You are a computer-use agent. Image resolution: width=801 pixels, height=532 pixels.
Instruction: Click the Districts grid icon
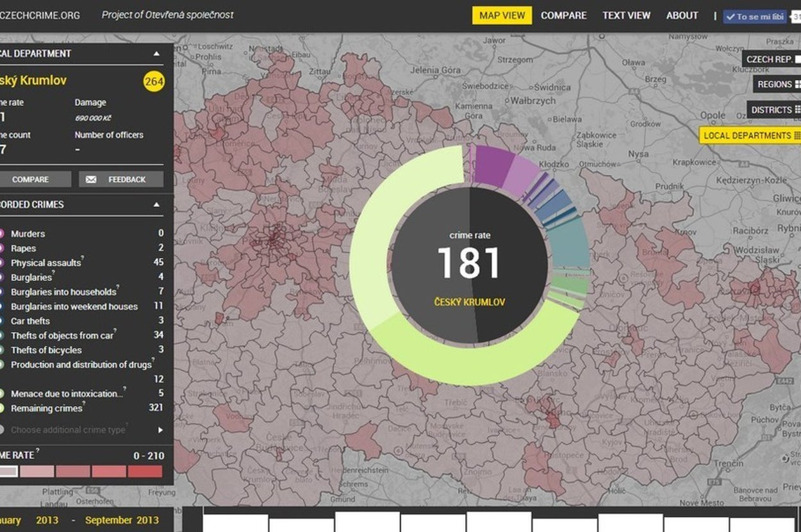[x=797, y=110]
